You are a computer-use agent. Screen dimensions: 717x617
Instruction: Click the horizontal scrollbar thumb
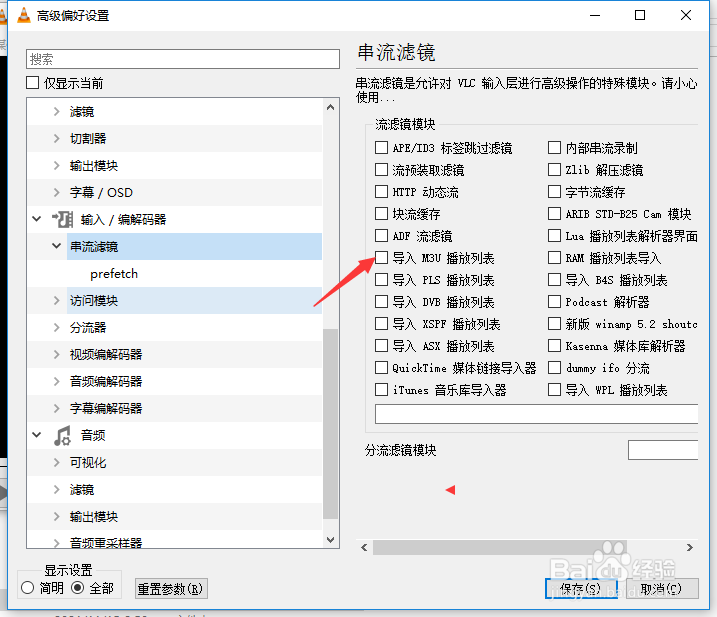click(x=500, y=547)
